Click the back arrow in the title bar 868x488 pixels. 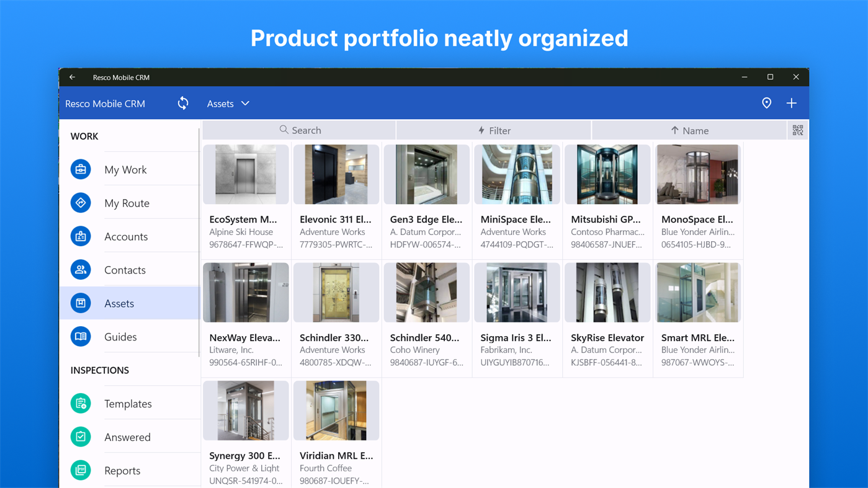(72, 77)
